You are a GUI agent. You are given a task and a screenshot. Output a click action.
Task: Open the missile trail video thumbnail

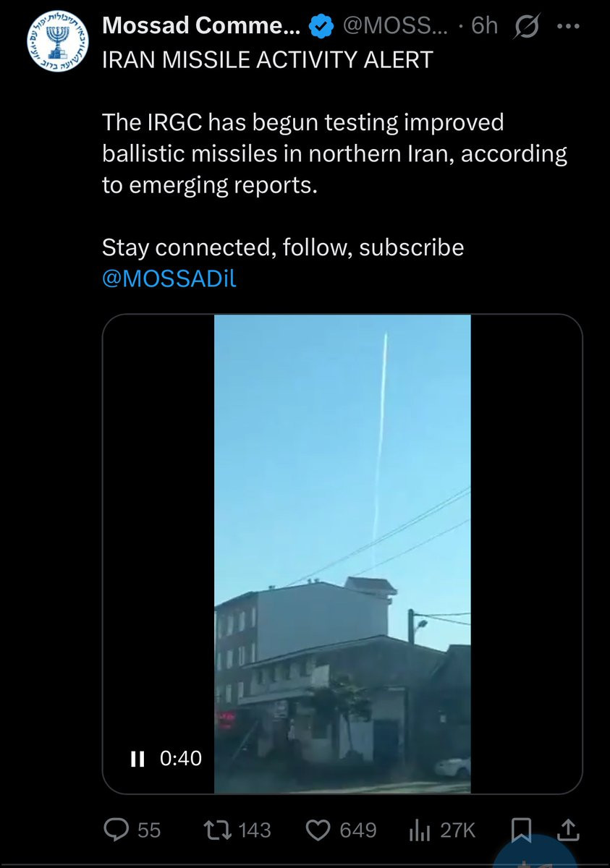[x=342, y=554]
